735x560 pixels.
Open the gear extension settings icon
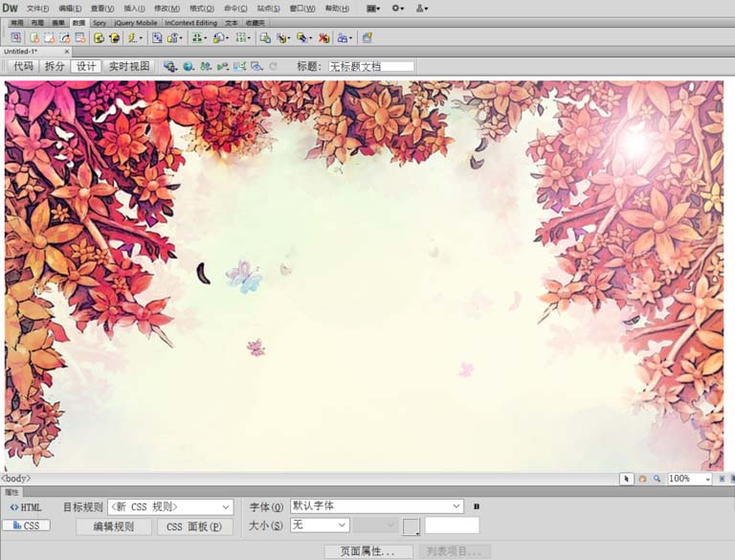(x=396, y=8)
